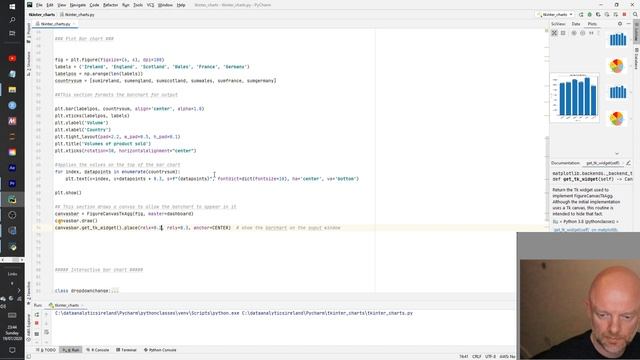Select the first bar chart thumbnail

tap(618, 39)
